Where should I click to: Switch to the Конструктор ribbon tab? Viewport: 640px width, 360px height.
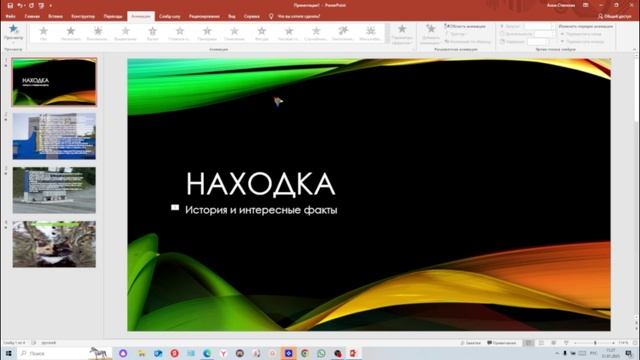pyautogui.click(x=83, y=16)
